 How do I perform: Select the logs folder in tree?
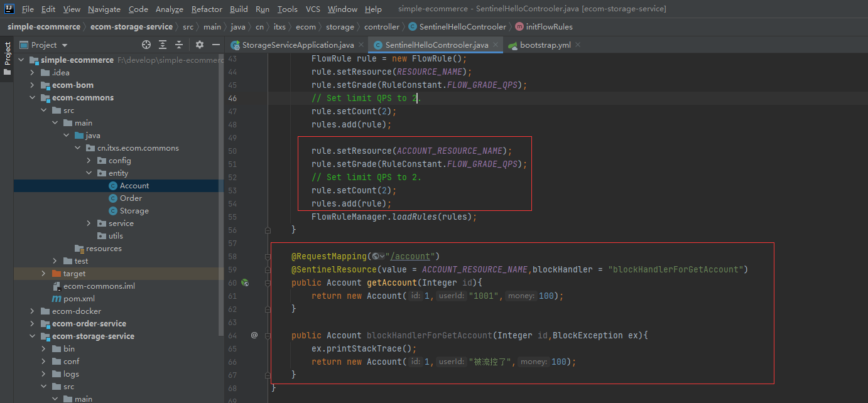tap(71, 374)
